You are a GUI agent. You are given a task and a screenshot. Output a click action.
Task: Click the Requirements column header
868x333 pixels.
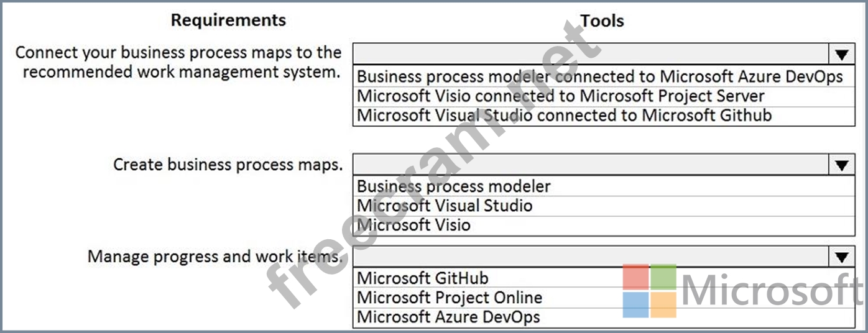(228, 20)
